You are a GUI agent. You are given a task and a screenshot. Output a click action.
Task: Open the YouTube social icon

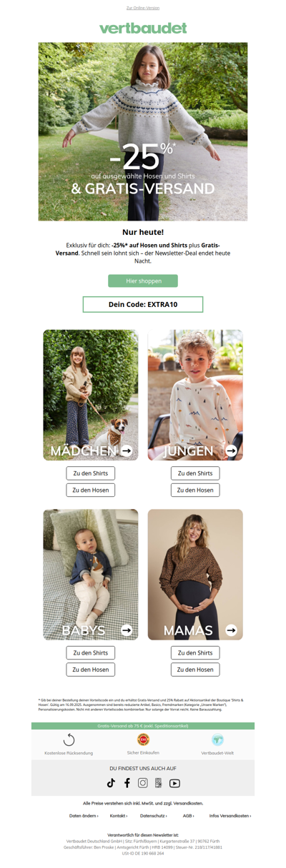tap(174, 783)
